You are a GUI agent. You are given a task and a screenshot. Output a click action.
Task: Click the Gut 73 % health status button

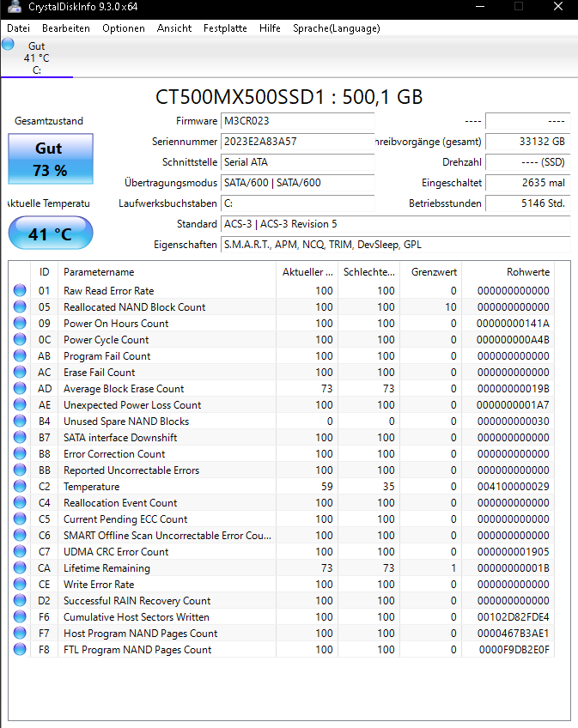point(51,159)
